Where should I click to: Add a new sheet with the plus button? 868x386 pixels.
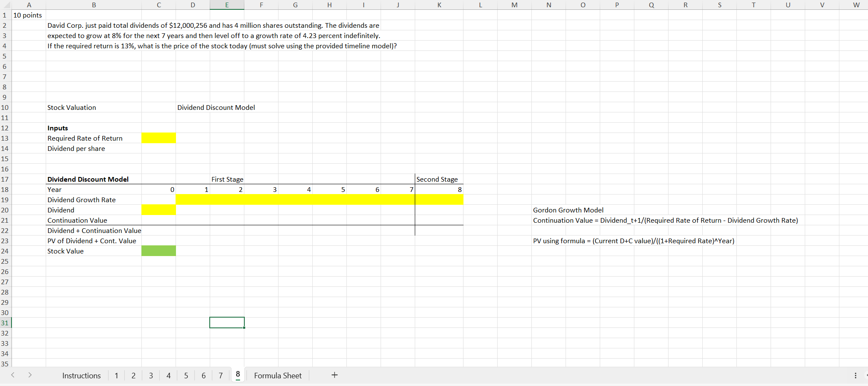(334, 375)
